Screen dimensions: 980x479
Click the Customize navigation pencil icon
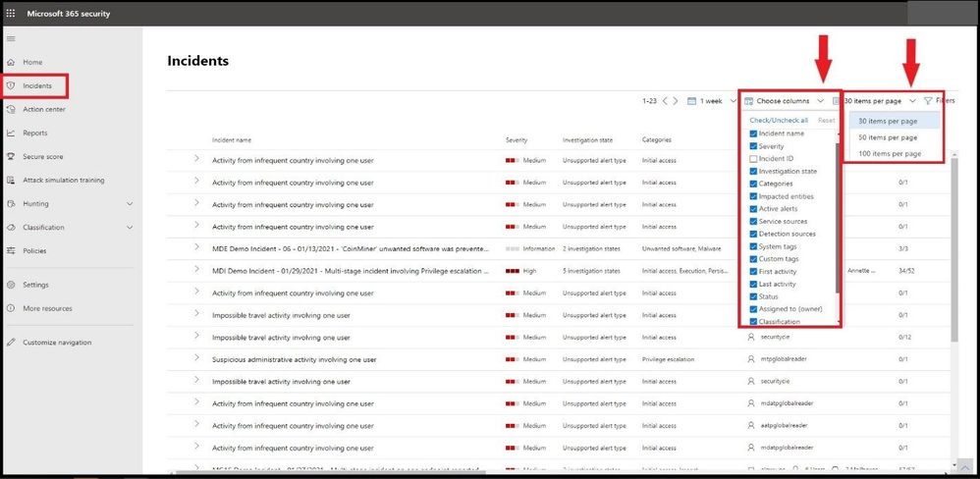11,343
